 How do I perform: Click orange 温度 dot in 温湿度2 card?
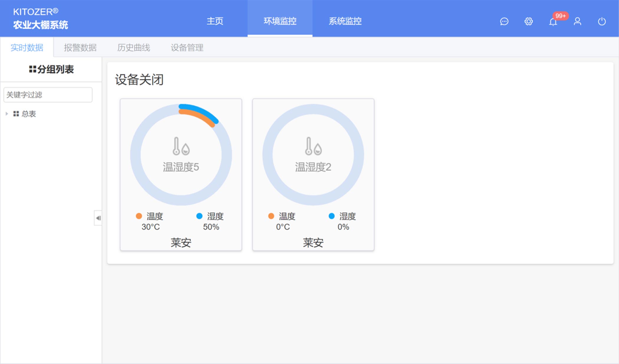point(271,216)
